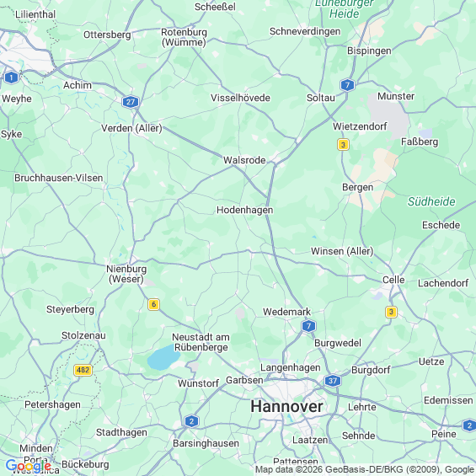Click the Rotenburg (Wümme) label
476x476 pixels.
click(x=184, y=37)
